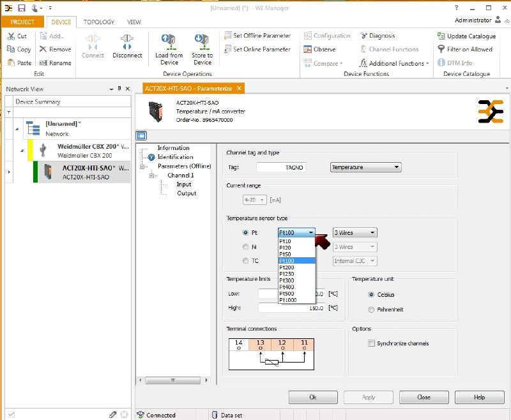Open the 3 Wires connection dropdown
The height and width of the screenshot is (420, 511).
(355, 233)
